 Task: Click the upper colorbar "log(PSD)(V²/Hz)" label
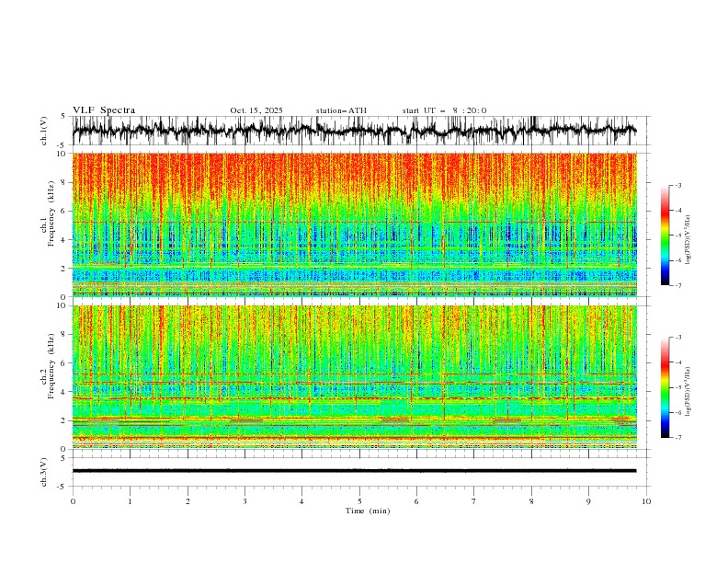tap(688, 240)
